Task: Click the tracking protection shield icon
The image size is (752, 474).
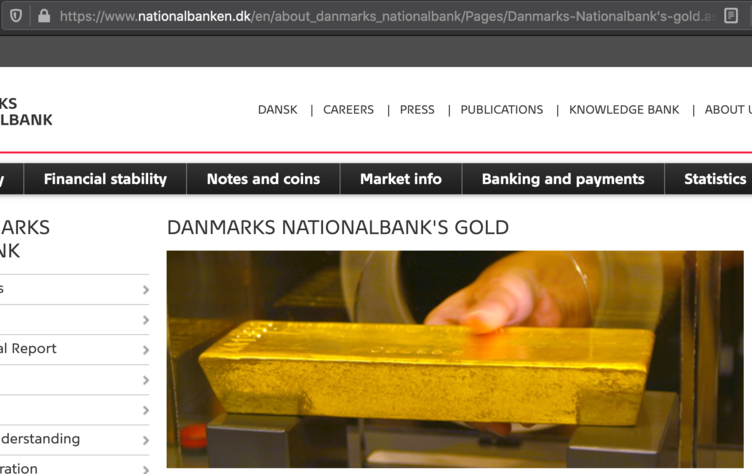Action: 16,16
